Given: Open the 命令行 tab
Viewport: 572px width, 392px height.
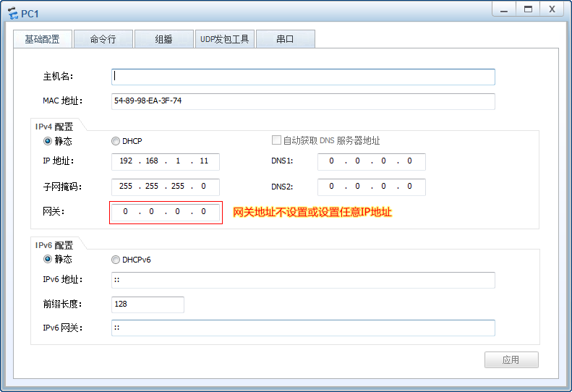Looking at the screenshot, I should point(103,39).
